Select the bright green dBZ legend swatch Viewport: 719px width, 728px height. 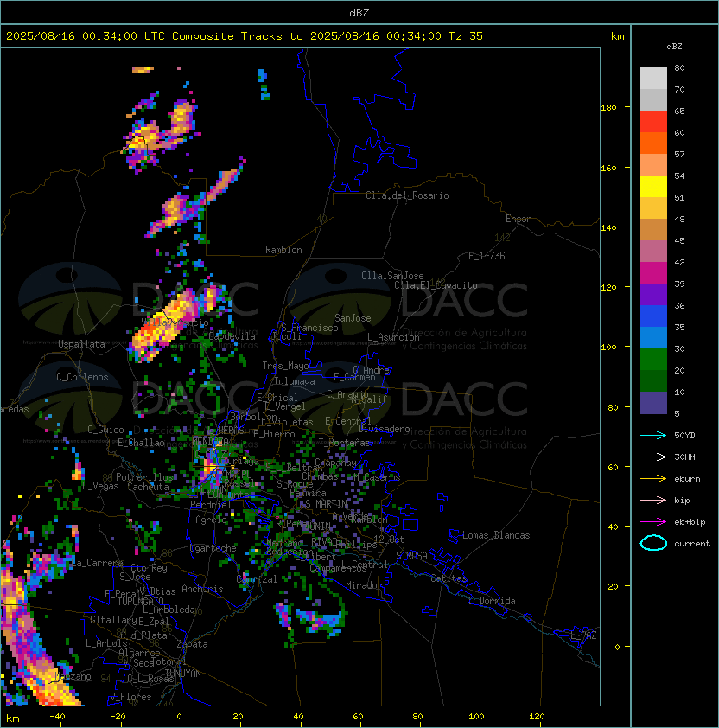coord(653,360)
